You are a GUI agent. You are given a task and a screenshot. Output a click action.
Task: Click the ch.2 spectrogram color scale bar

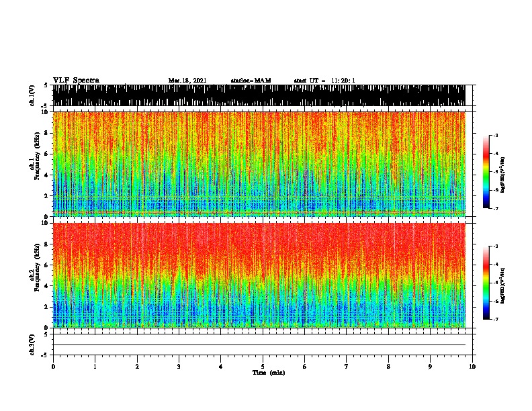tap(486, 283)
